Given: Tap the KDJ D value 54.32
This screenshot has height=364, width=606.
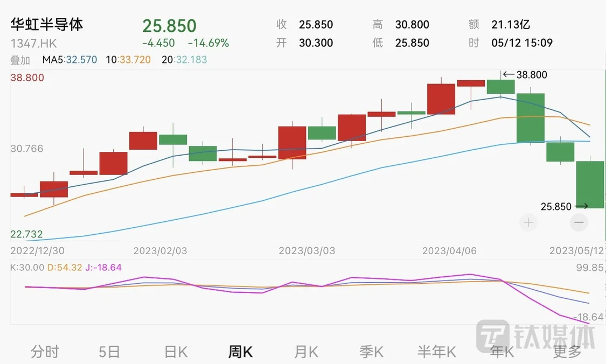Looking at the screenshot, I should click(69, 268).
